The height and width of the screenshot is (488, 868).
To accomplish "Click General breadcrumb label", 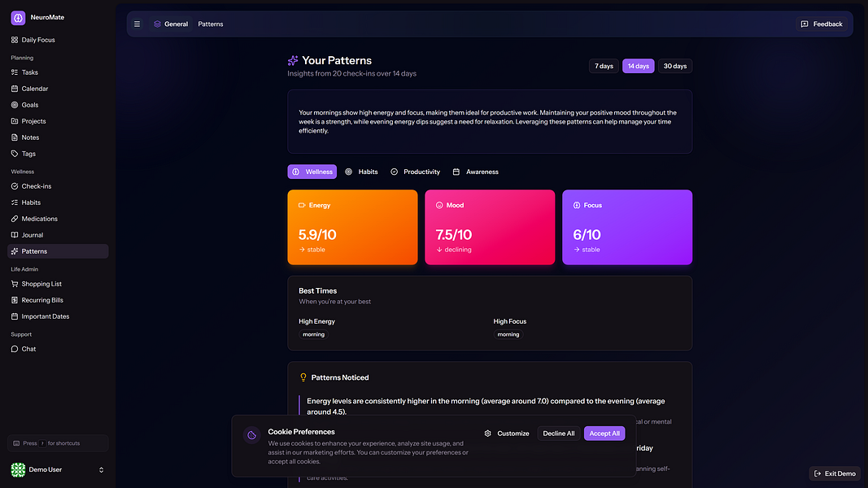I will coord(176,24).
